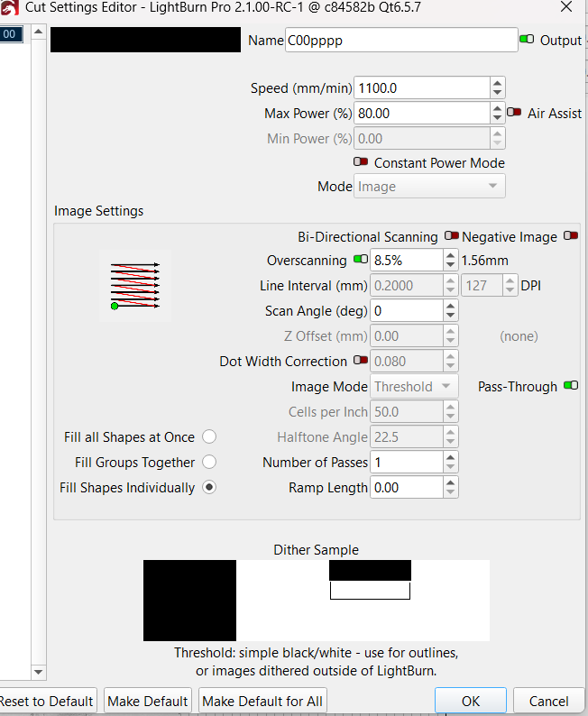Click the Name text field

(400, 41)
